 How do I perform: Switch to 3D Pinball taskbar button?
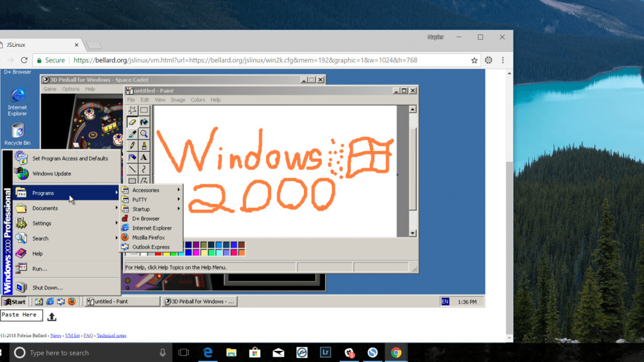(x=199, y=302)
